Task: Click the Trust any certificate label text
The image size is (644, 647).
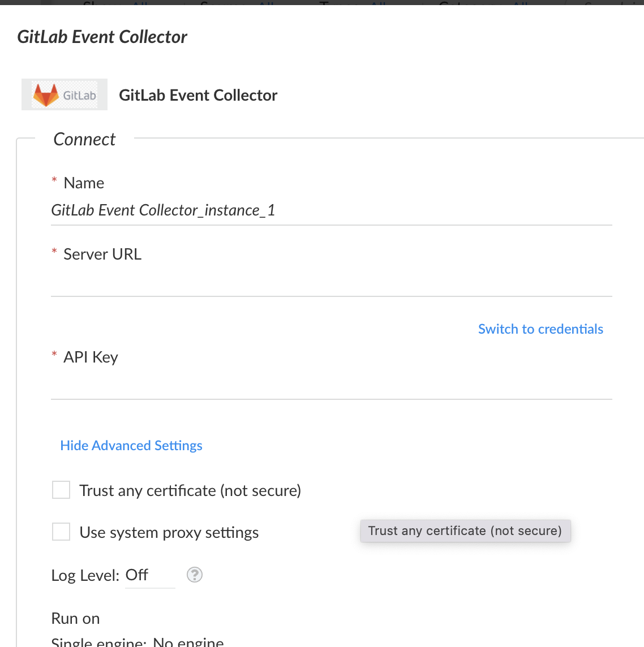Action: click(x=190, y=490)
